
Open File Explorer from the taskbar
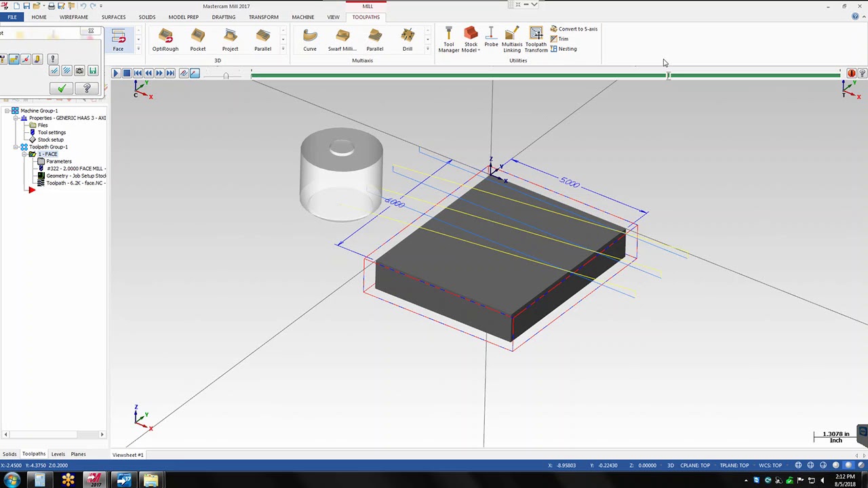tap(151, 481)
